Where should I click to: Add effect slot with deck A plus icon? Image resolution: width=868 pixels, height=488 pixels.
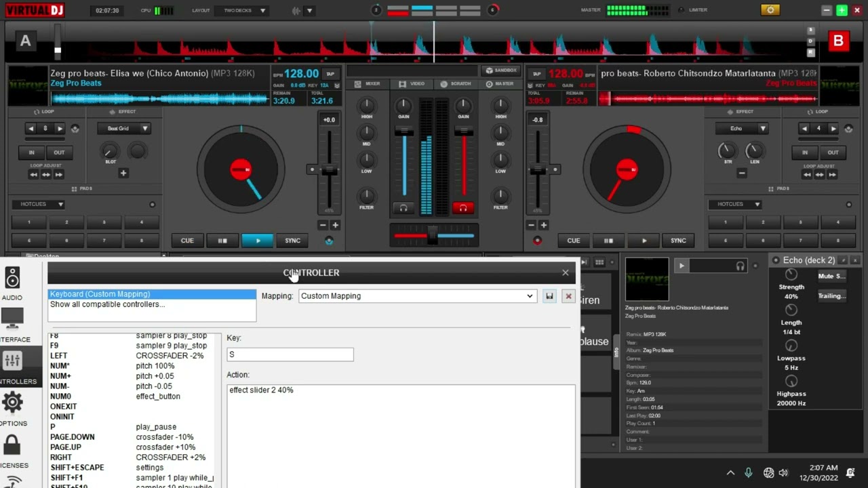(x=123, y=174)
